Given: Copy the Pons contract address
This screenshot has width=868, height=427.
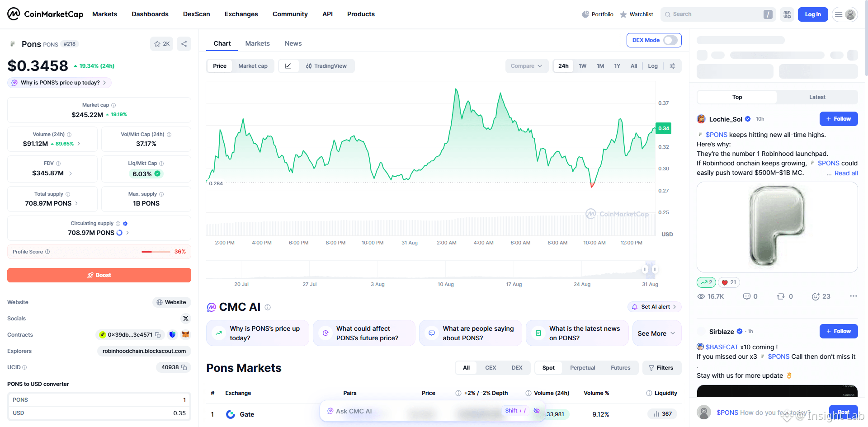Looking at the screenshot, I should [158, 335].
